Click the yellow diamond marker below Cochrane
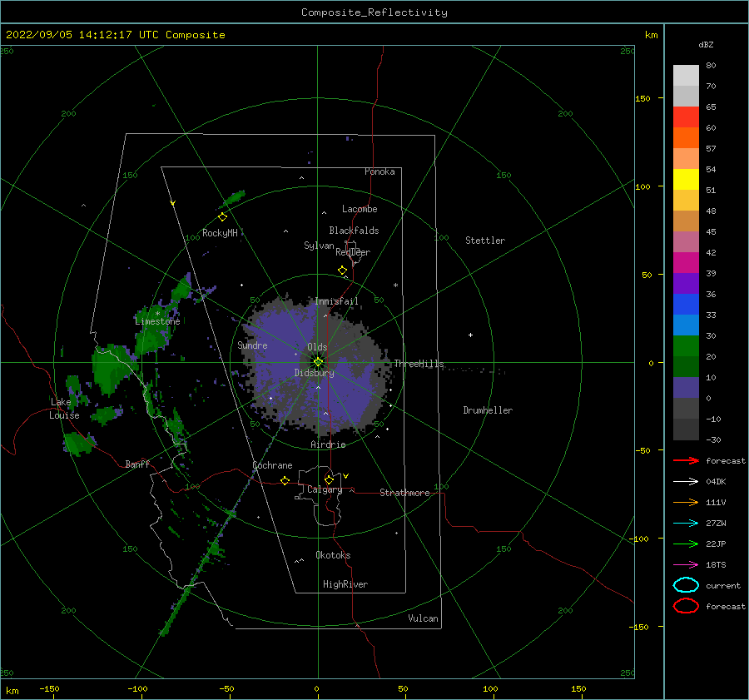Image resolution: width=749 pixels, height=700 pixels. (x=285, y=481)
